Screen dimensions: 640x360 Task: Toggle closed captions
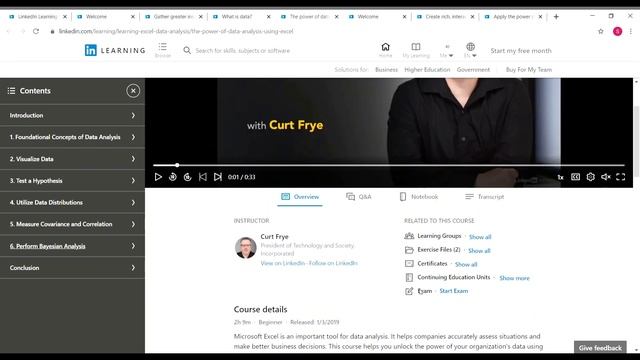click(576, 177)
